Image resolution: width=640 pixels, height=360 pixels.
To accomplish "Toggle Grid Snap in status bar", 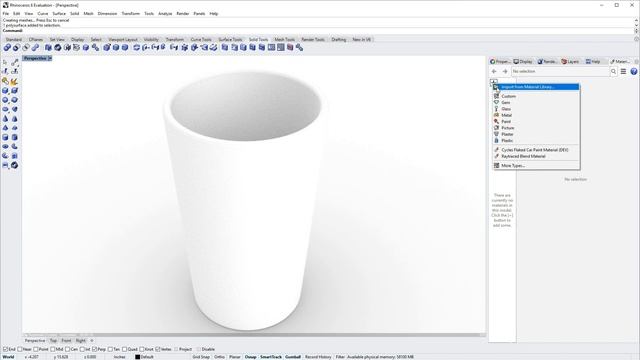I will pyautogui.click(x=201, y=357).
